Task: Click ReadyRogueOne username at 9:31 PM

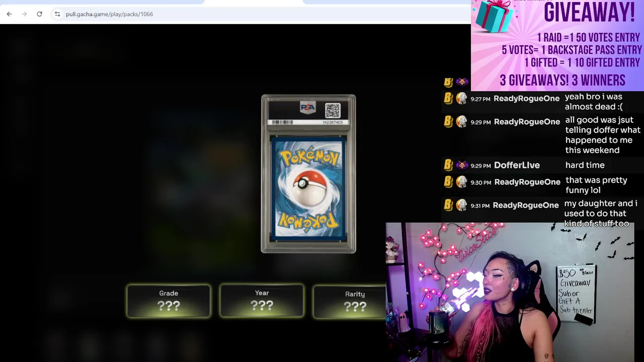Action: 526,205
